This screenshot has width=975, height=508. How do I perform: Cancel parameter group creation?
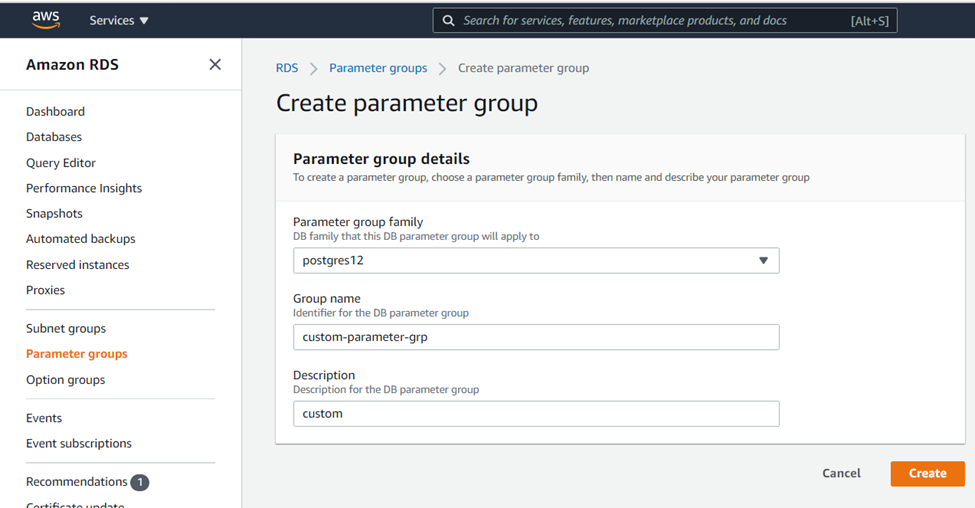[x=841, y=473]
